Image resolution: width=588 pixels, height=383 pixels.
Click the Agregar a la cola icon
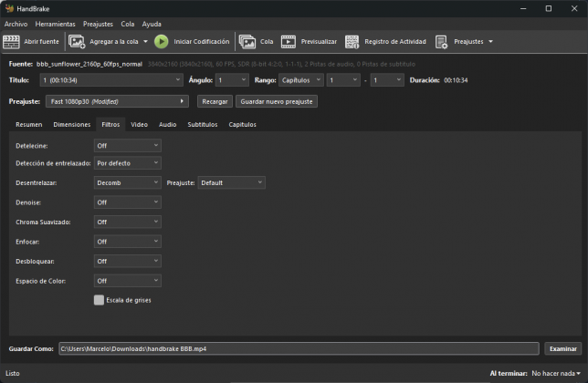(78, 42)
